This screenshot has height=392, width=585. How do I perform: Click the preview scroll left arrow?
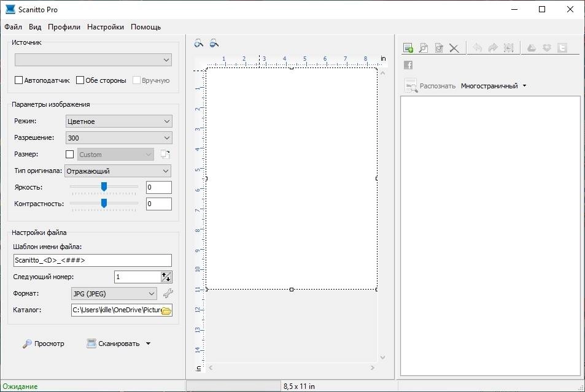211,367
